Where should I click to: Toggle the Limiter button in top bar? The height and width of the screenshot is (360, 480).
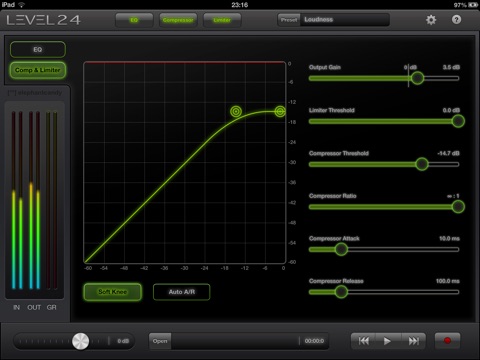222,20
